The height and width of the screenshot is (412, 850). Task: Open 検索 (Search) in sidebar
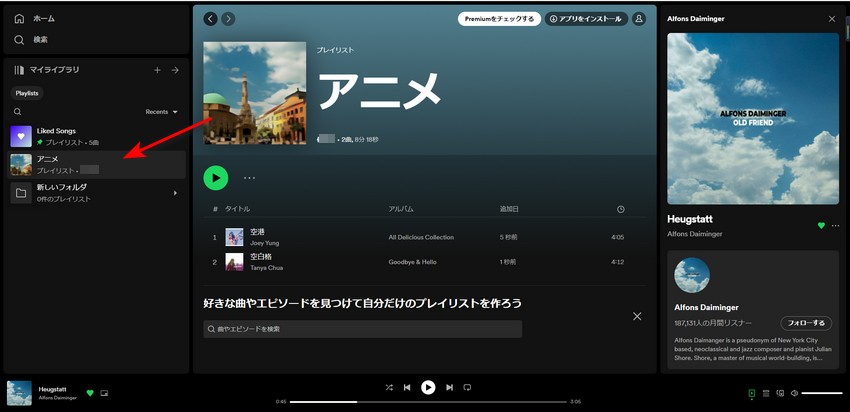(x=31, y=40)
